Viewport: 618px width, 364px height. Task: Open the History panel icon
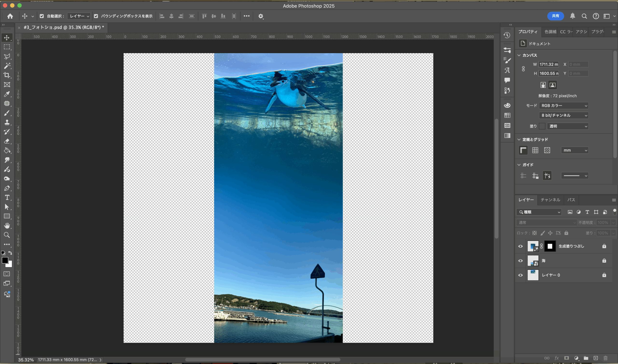tap(507, 35)
